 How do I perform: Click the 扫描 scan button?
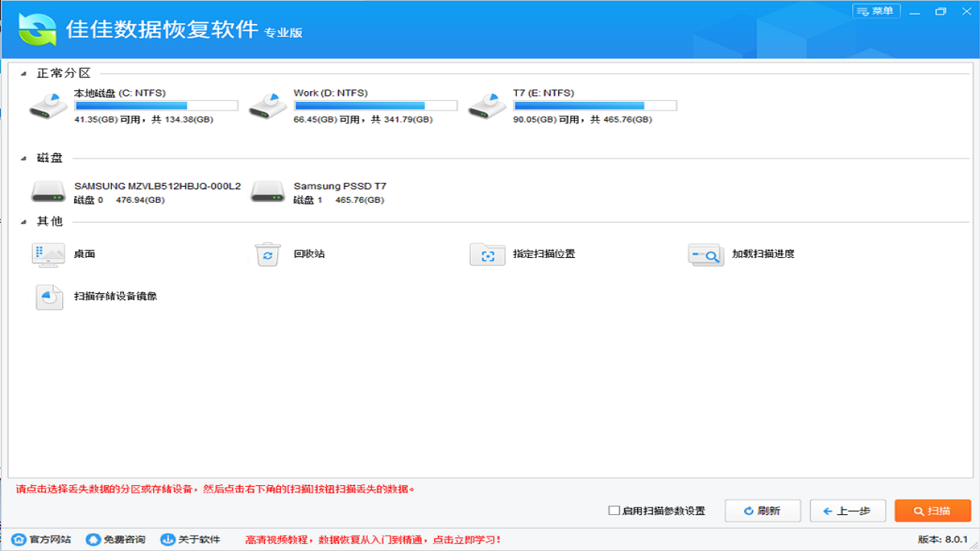coord(932,510)
